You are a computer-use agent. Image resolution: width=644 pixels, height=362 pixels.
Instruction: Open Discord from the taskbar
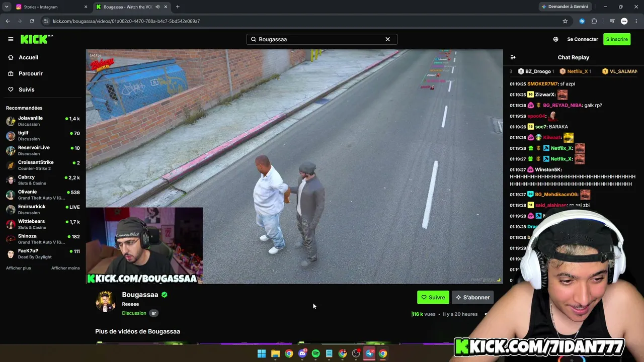[302, 353]
